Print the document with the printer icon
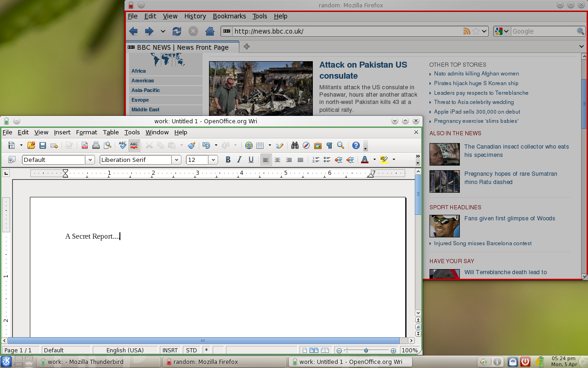The image size is (588, 368). 96,145
